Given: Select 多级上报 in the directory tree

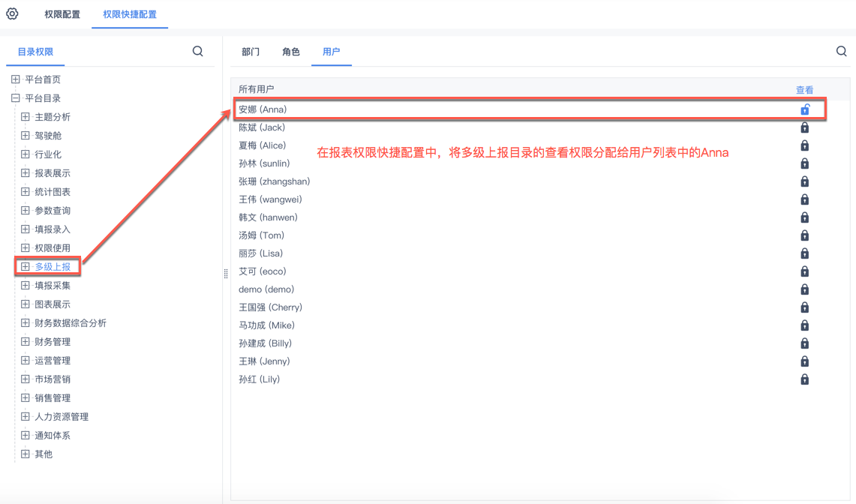Looking at the screenshot, I should tap(53, 266).
